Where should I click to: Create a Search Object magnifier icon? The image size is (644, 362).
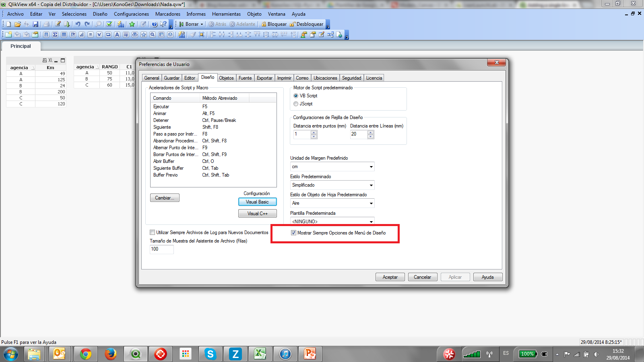[153, 35]
